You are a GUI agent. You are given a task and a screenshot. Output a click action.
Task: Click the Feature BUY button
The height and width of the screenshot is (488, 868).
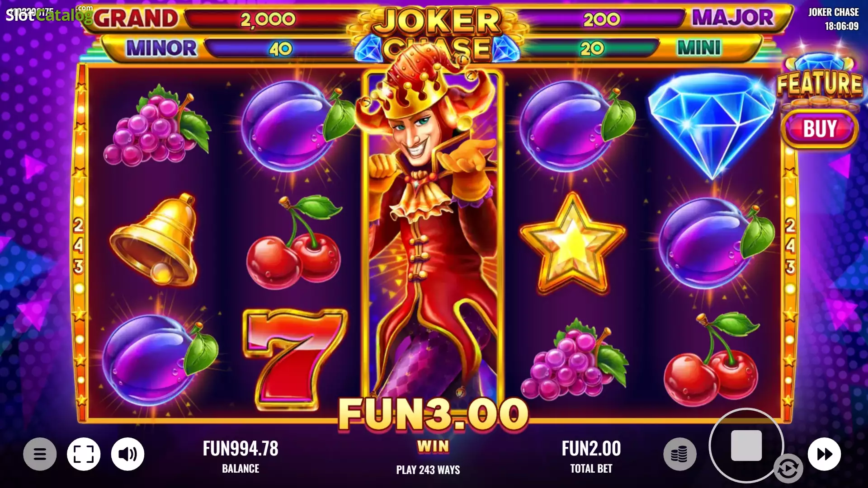click(820, 129)
